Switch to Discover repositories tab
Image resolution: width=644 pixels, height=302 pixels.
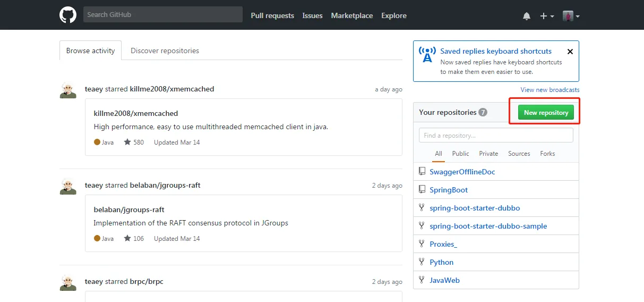pyautogui.click(x=165, y=51)
